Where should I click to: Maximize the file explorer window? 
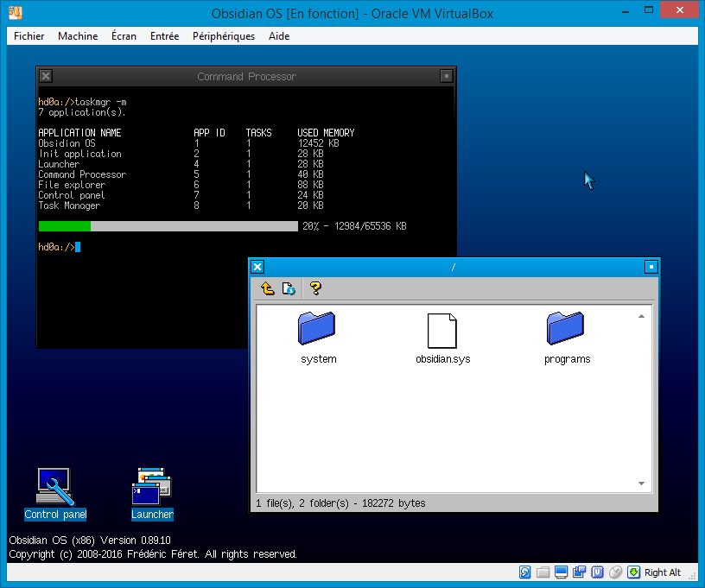651,267
